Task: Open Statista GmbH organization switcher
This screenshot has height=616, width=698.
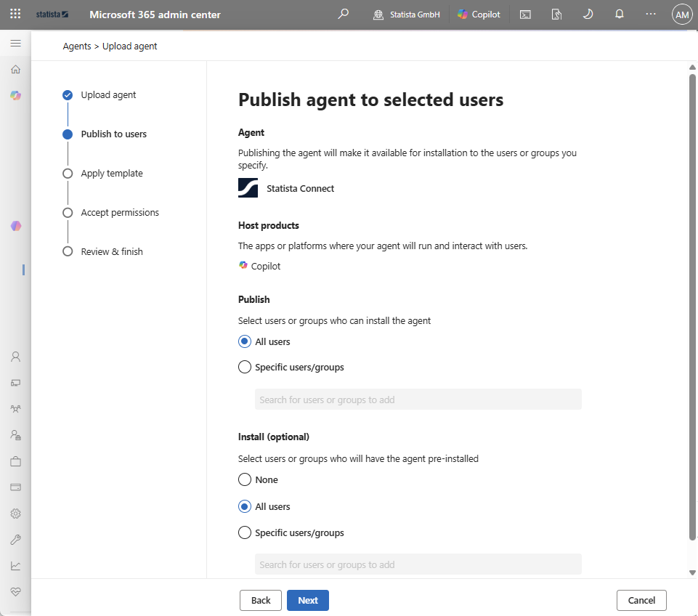Action: click(407, 15)
